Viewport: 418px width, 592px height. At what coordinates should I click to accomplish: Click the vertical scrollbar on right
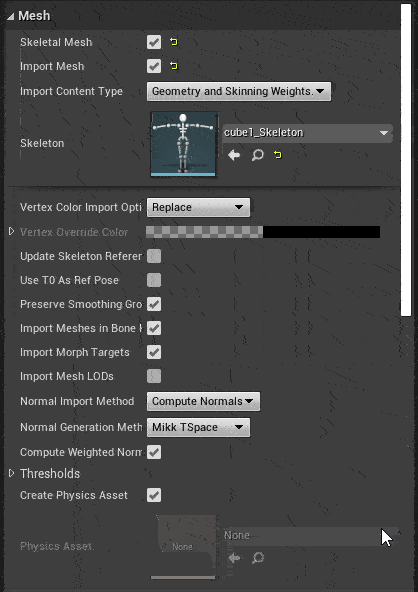(406, 160)
